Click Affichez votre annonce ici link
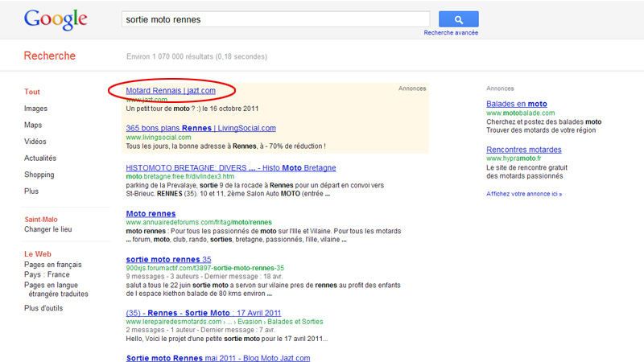The width and height of the screenshot is (644, 362). [524, 194]
